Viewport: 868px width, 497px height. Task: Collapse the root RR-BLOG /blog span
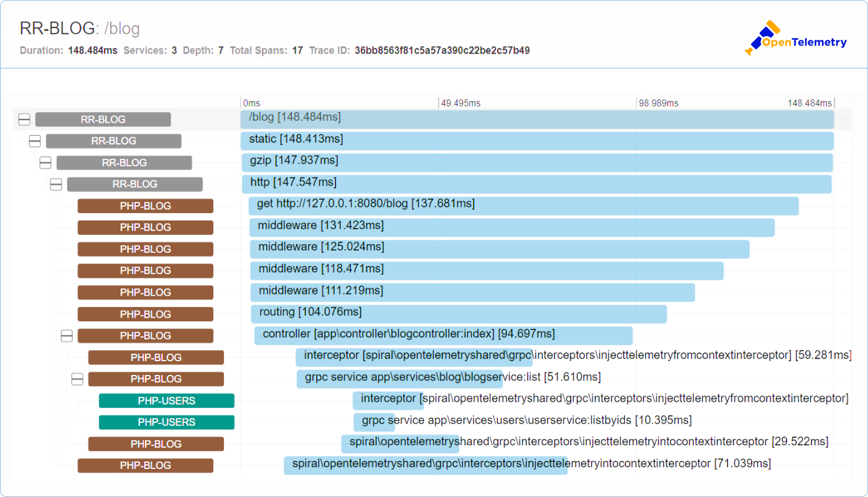[24, 120]
